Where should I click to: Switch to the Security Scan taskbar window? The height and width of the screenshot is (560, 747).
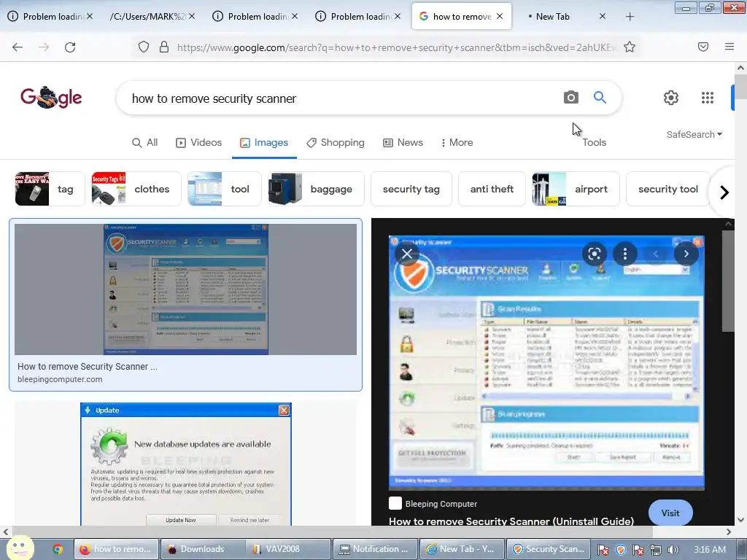[x=549, y=549]
